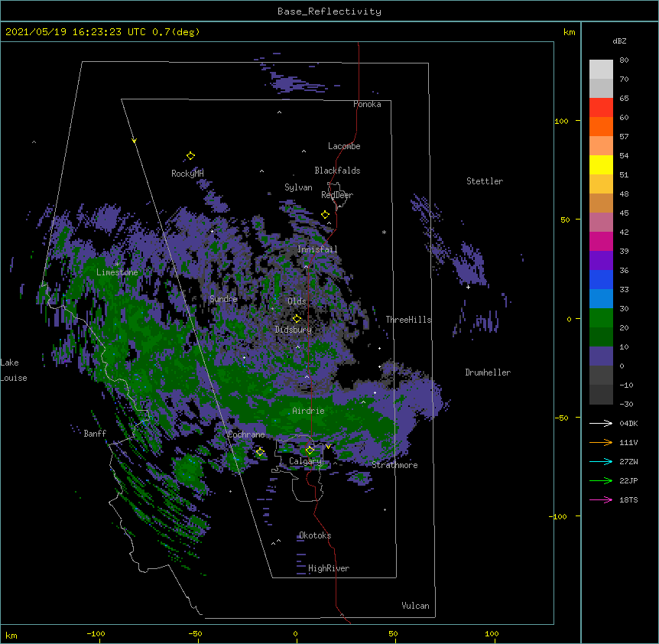Click the yellow diamond marker above Didsbury
Viewport: 659px width, 644px height.
(297, 318)
